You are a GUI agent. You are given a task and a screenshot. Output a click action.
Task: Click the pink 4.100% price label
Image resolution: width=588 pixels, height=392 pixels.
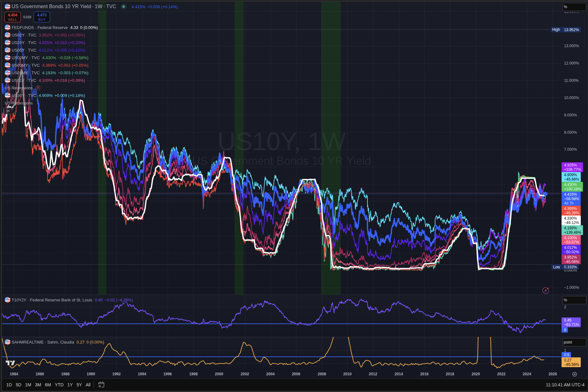pyautogui.click(x=571, y=240)
